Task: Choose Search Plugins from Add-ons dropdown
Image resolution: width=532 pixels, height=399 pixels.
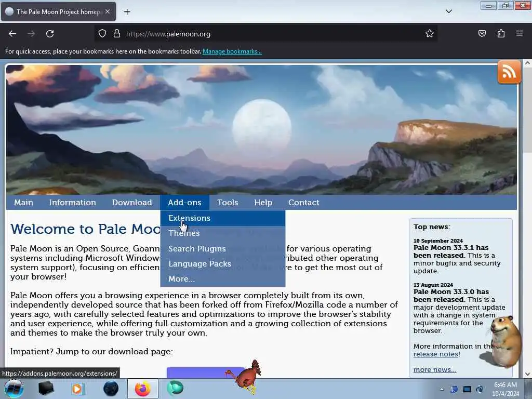Action: 222,249
